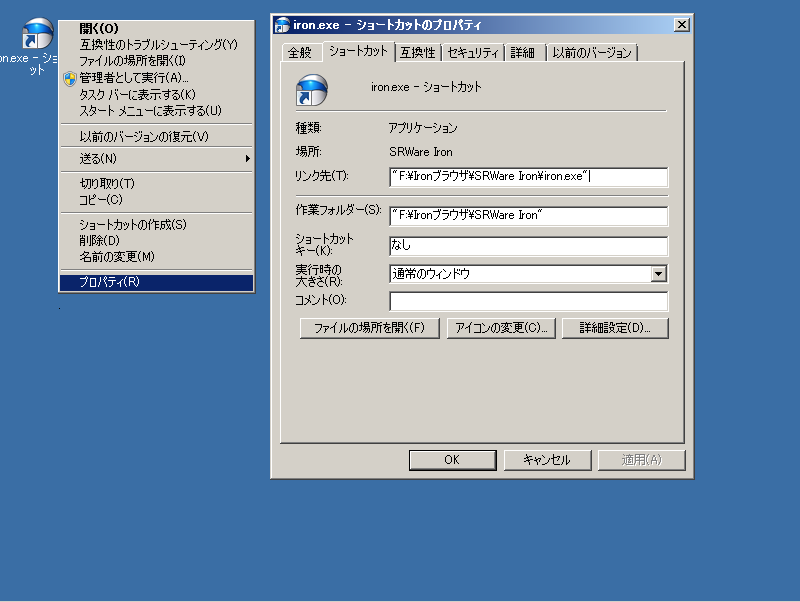Open the 以前のバージョン tab

pyautogui.click(x=592, y=53)
